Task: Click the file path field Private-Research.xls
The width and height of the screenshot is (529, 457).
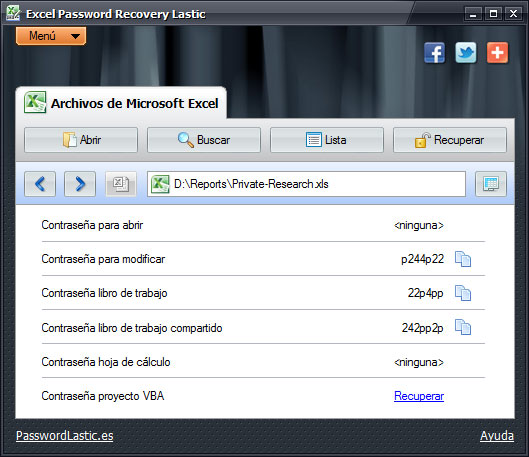Action: [x=306, y=184]
